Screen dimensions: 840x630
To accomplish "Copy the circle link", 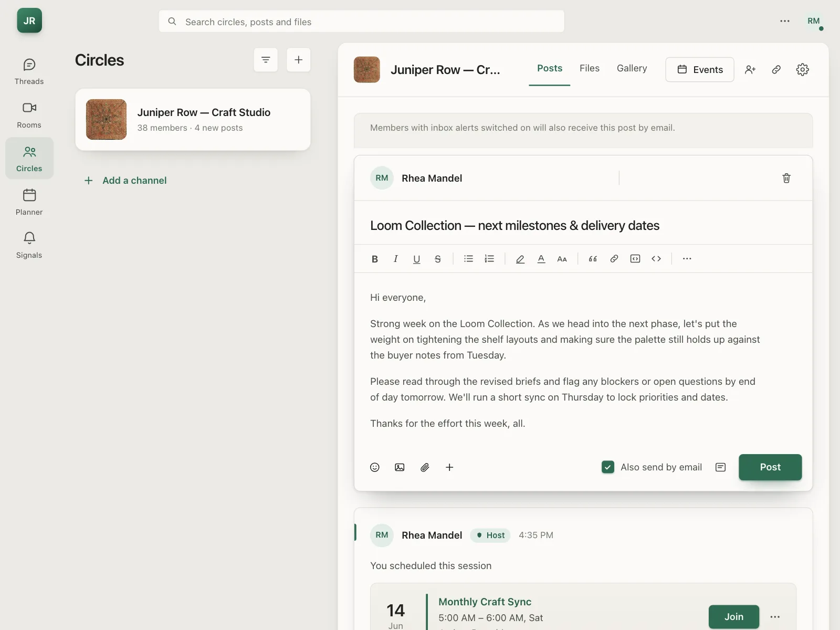I will tap(776, 69).
